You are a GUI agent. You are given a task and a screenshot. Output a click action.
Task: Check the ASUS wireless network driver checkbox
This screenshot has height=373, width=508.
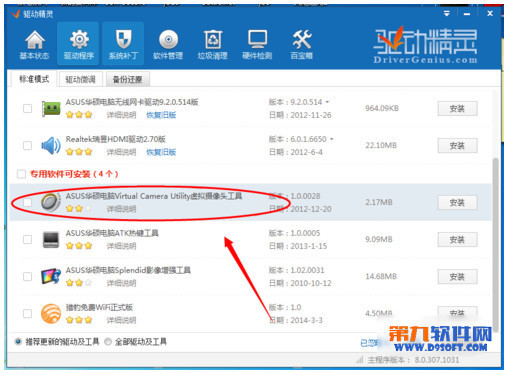27,108
